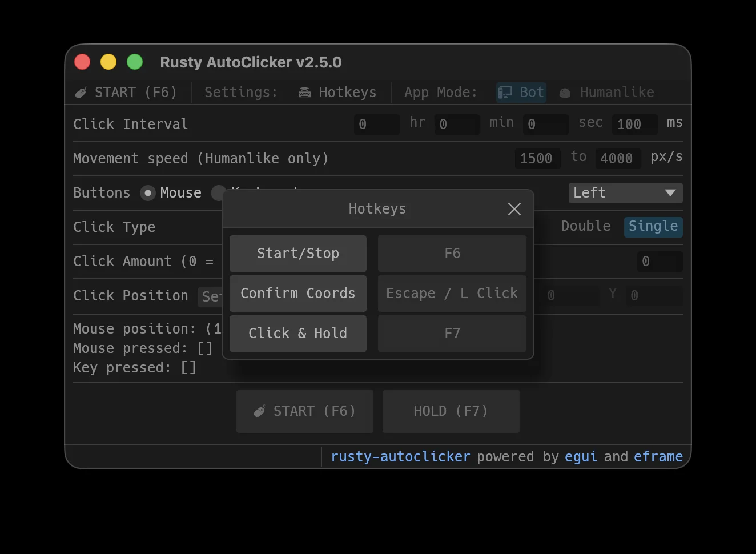Open Hotkeys settings via keyboard icon
The height and width of the screenshot is (554, 756).
pyautogui.click(x=305, y=93)
